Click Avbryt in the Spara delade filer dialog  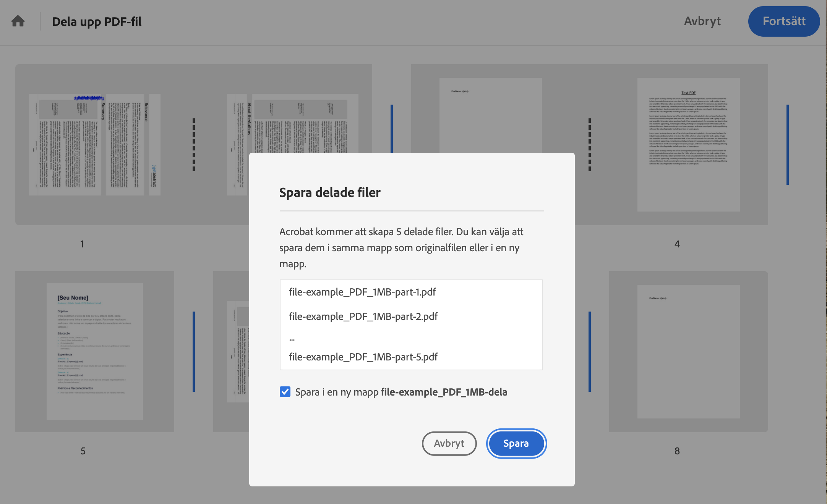point(449,443)
